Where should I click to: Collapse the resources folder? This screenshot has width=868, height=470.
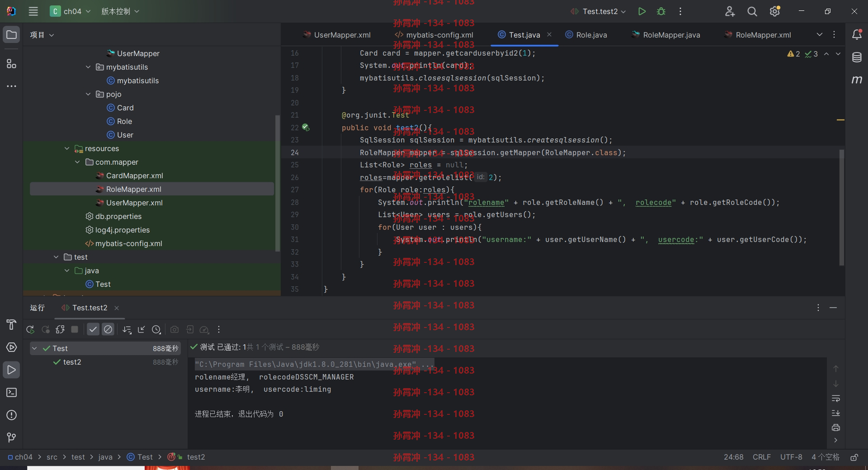point(67,148)
